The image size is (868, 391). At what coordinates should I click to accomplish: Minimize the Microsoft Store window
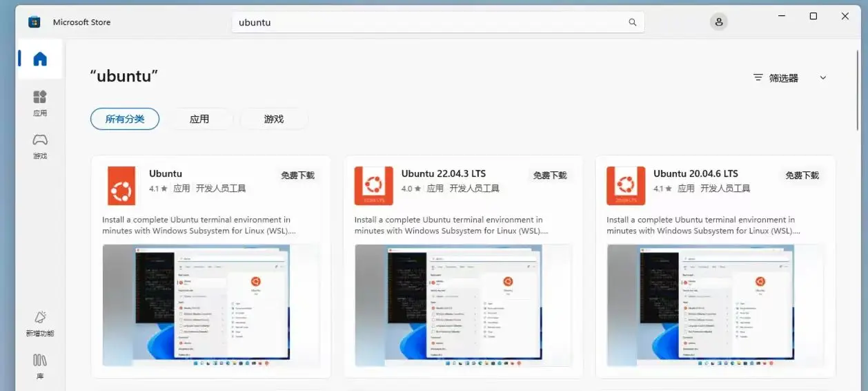(782, 16)
